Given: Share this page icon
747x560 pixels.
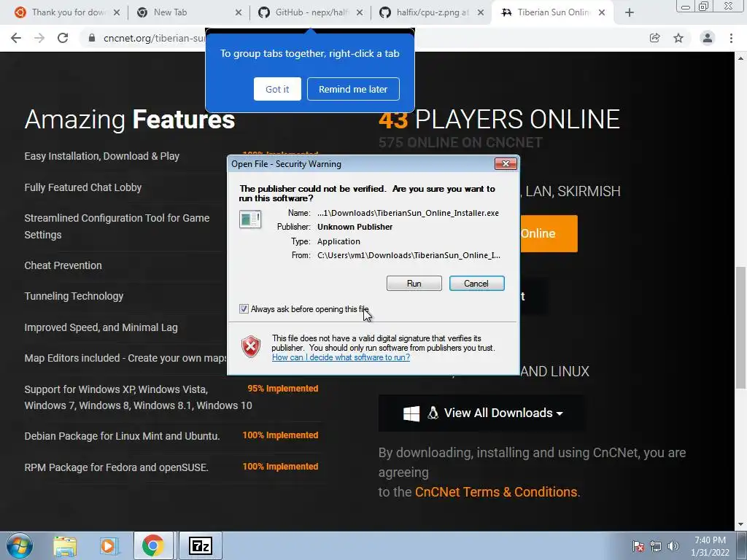Looking at the screenshot, I should [x=655, y=38].
